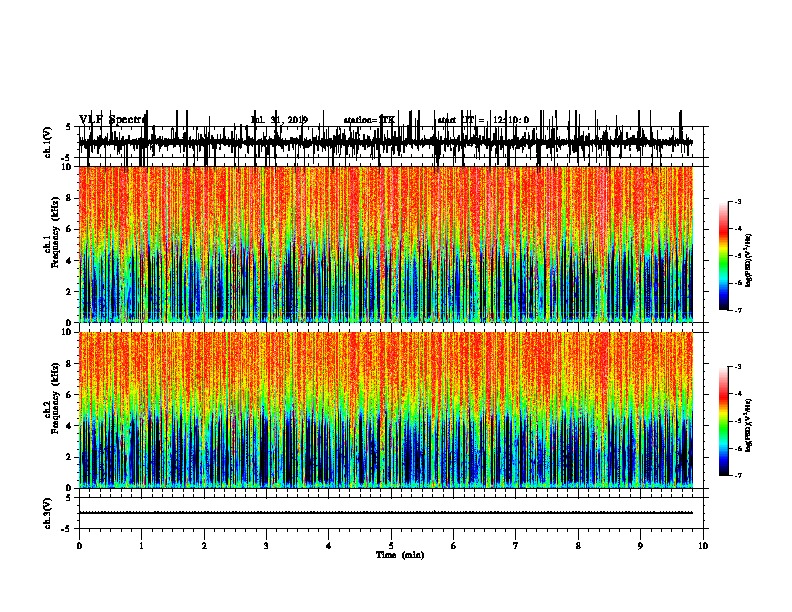Click the ch.2 spectrogram 2 kHz tick label
Screen dimensions: 792x612
[69, 457]
